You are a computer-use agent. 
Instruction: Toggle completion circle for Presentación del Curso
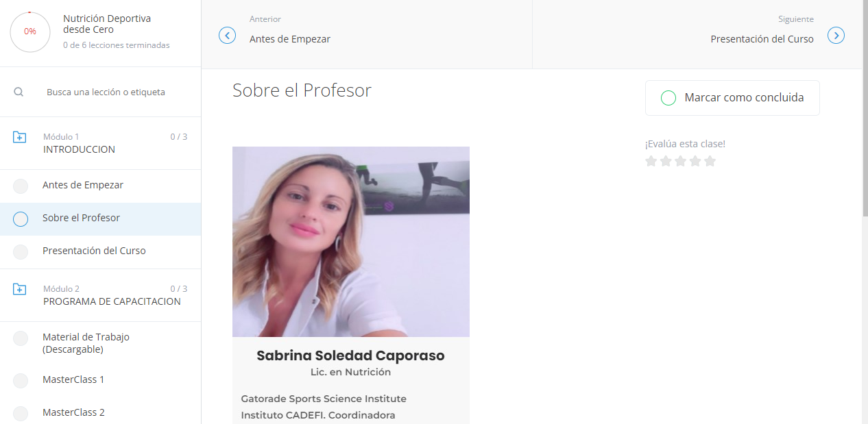pyautogui.click(x=21, y=252)
